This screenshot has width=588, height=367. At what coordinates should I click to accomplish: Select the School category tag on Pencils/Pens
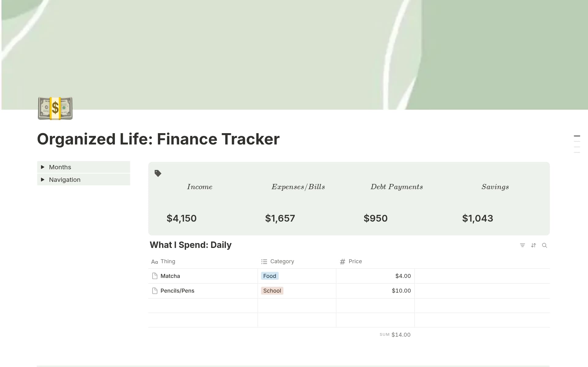click(272, 290)
